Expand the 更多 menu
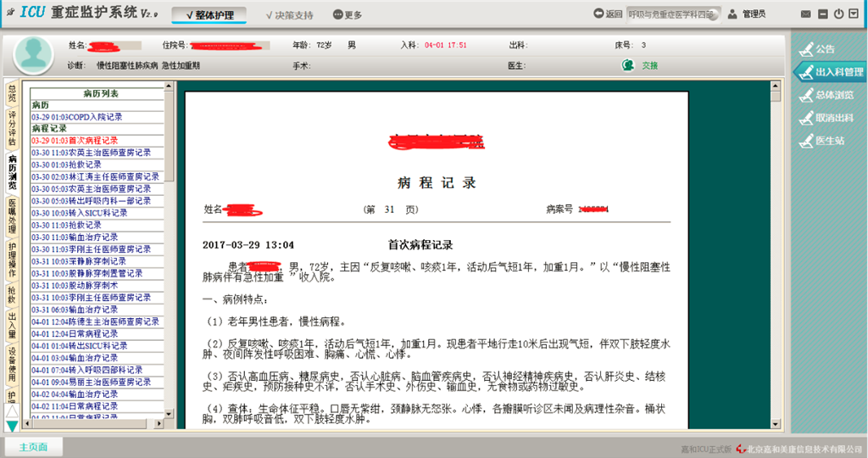This screenshot has height=458, width=868. coord(348,15)
